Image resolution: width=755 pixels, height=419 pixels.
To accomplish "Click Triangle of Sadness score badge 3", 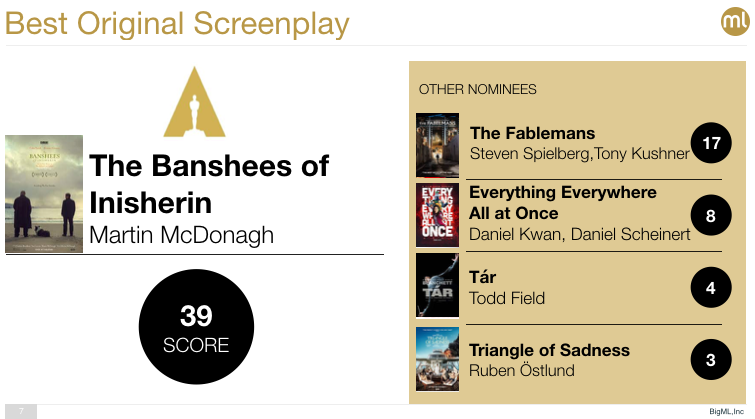I will click(x=711, y=360).
